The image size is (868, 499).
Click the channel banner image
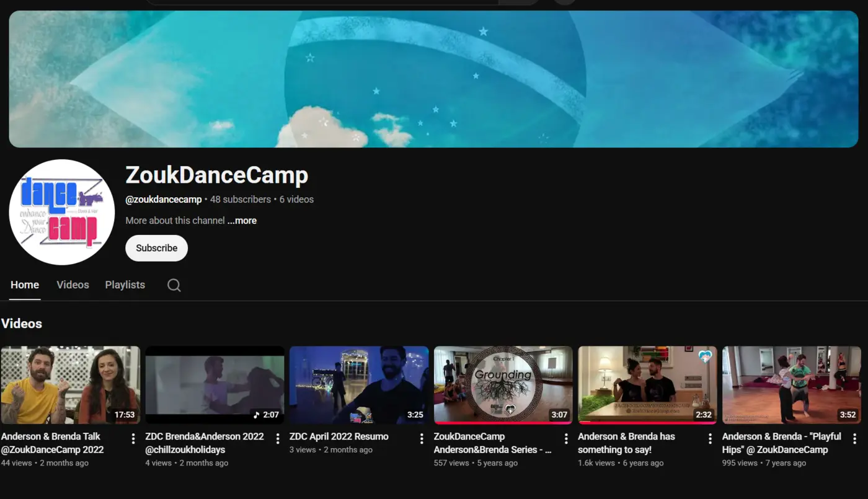click(x=433, y=79)
